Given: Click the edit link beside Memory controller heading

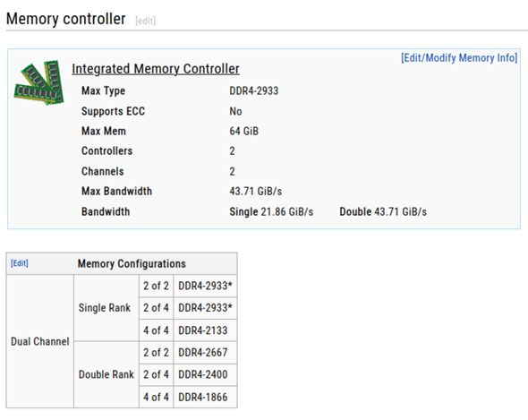Looking at the screenshot, I should click(146, 21).
